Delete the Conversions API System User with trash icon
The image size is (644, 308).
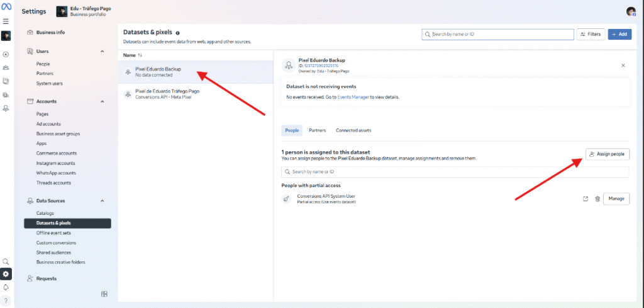click(597, 199)
